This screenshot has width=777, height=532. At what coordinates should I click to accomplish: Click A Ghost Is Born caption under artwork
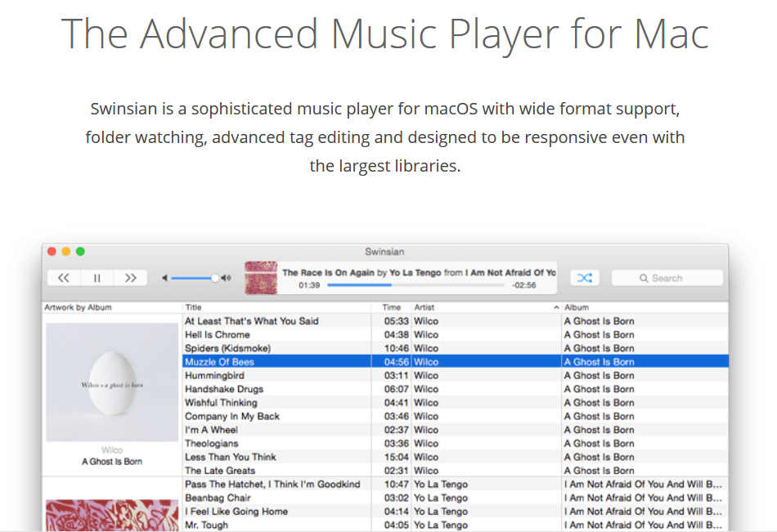112,462
